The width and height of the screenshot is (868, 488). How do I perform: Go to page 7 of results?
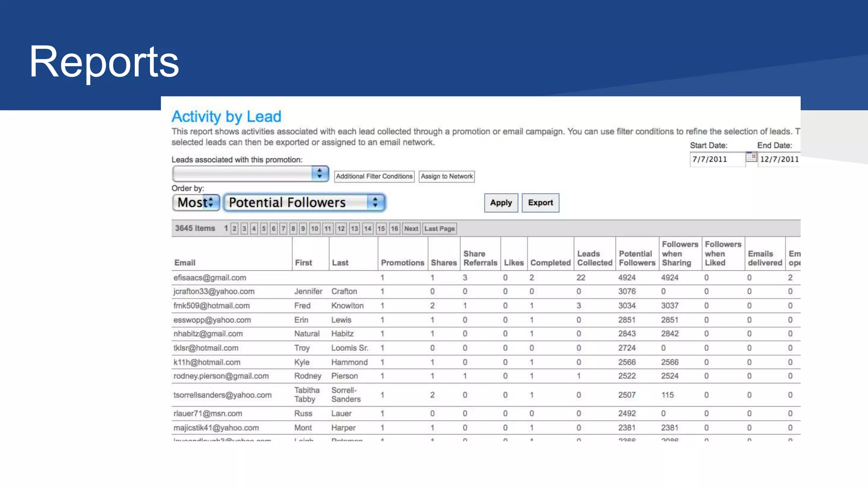284,229
